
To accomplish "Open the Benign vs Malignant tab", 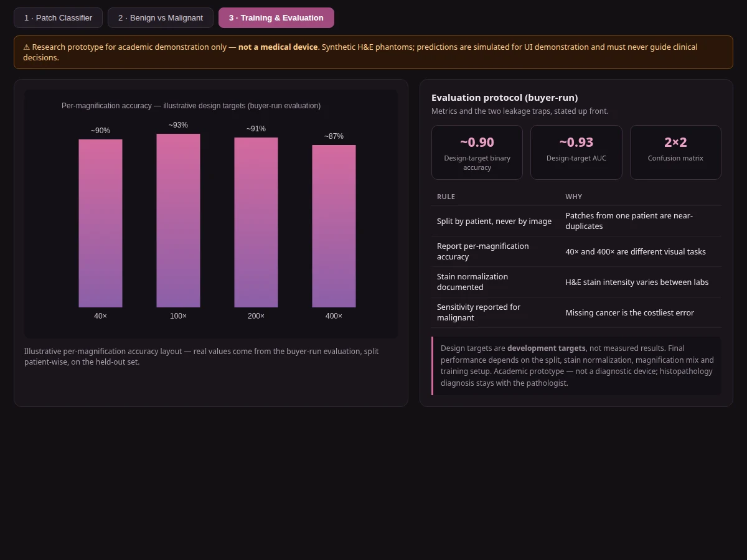I will pyautogui.click(x=161, y=18).
